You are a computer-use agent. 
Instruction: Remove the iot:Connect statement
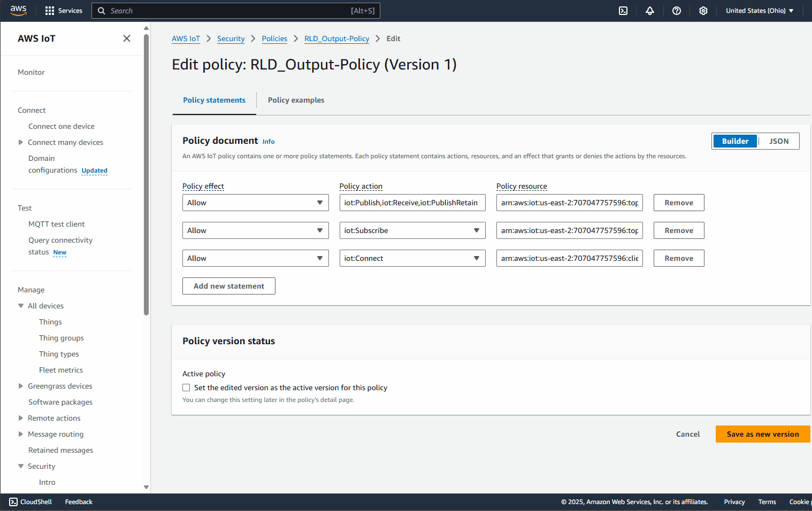coord(679,258)
